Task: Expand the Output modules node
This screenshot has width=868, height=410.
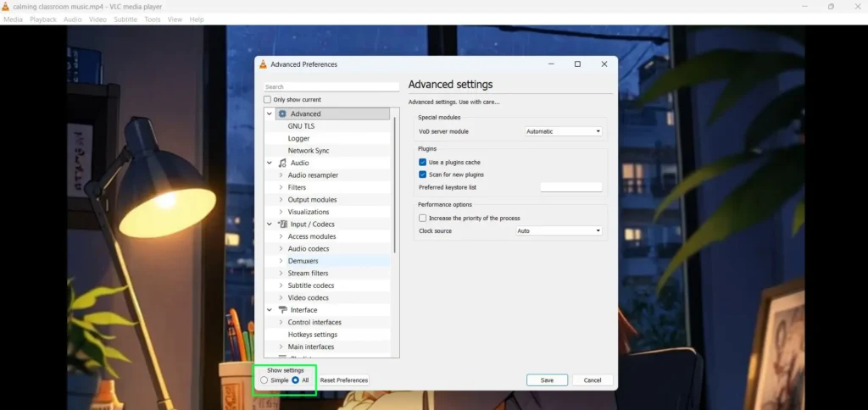Action: 281,200
